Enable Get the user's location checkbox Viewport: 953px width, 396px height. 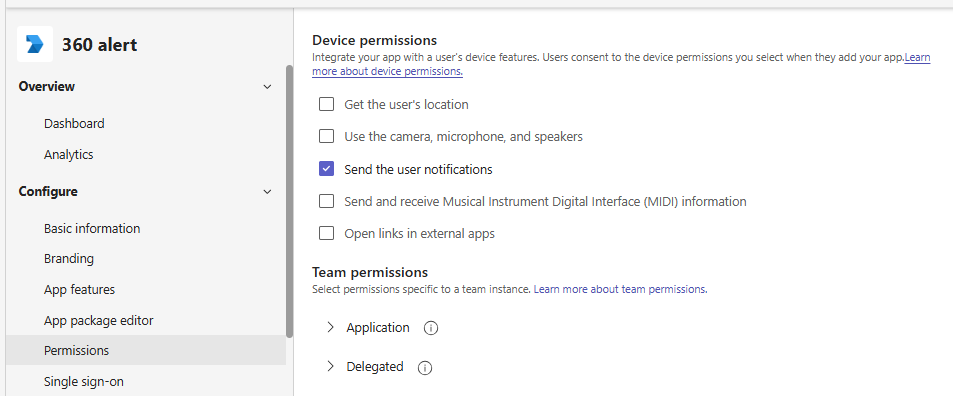click(326, 104)
